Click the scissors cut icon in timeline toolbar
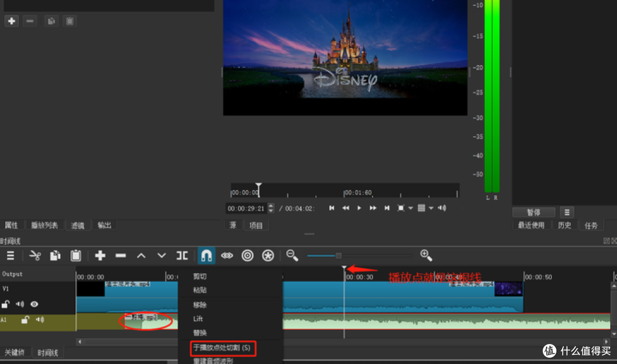This screenshot has height=364, width=617. [x=35, y=256]
